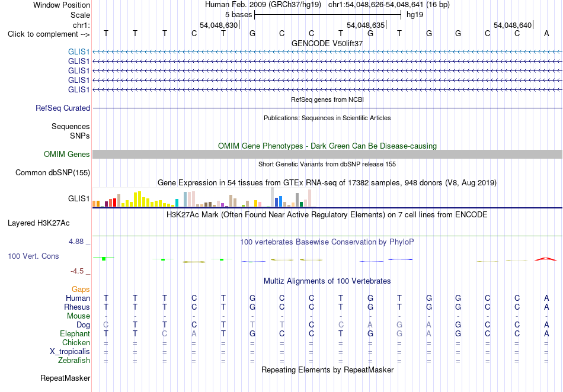Click the "5 bases" scale bar label

[238, 15]
